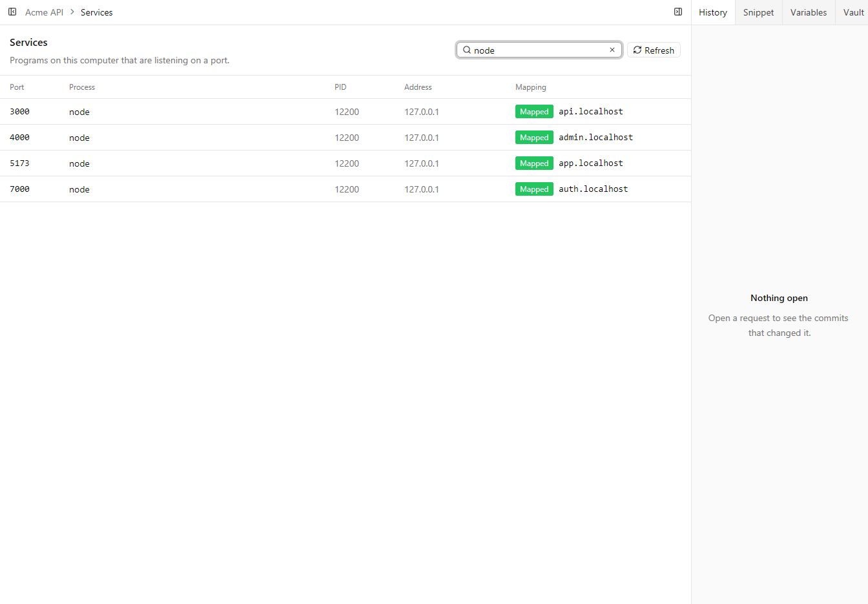This screenshot has height=604, width=868.
Task: Click PID 12200 in the port 4000 row
Action: [x=347, y=138]
